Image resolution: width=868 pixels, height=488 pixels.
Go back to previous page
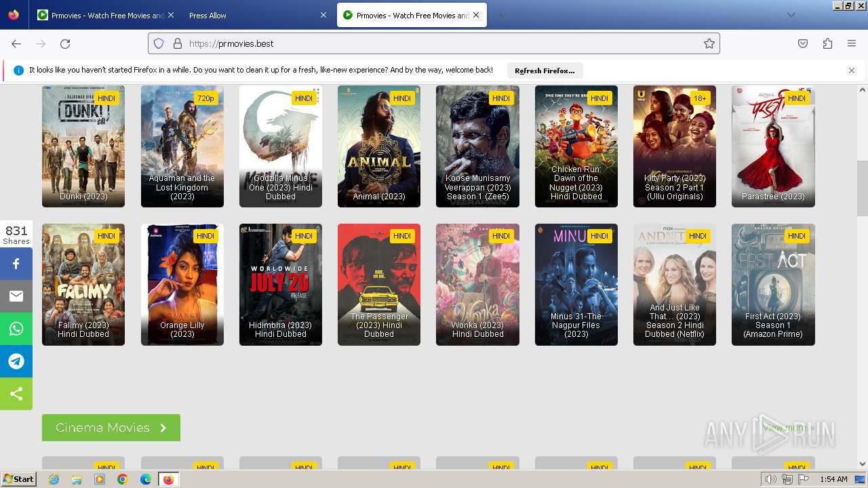[x=16, y=43]
